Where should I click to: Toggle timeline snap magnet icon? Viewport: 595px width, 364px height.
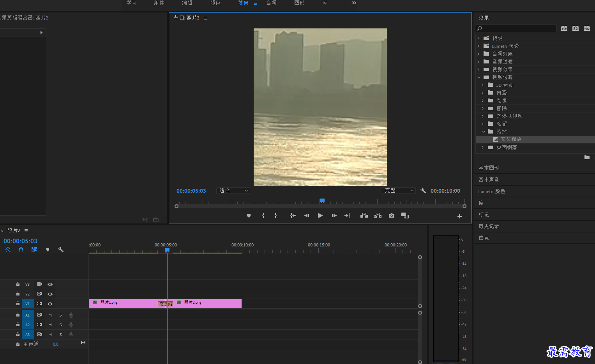point(21,250)
